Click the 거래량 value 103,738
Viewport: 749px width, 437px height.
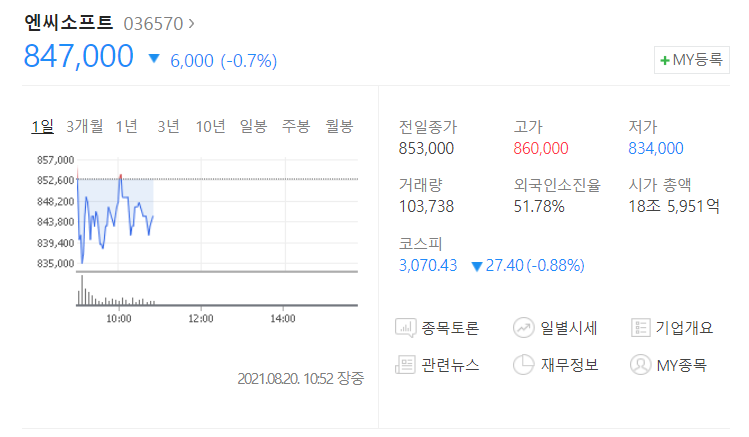click(x=426, y=207)
